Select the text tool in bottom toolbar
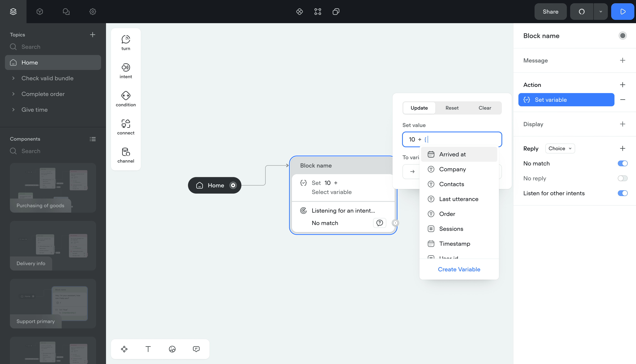 click(x=148, y=349)
